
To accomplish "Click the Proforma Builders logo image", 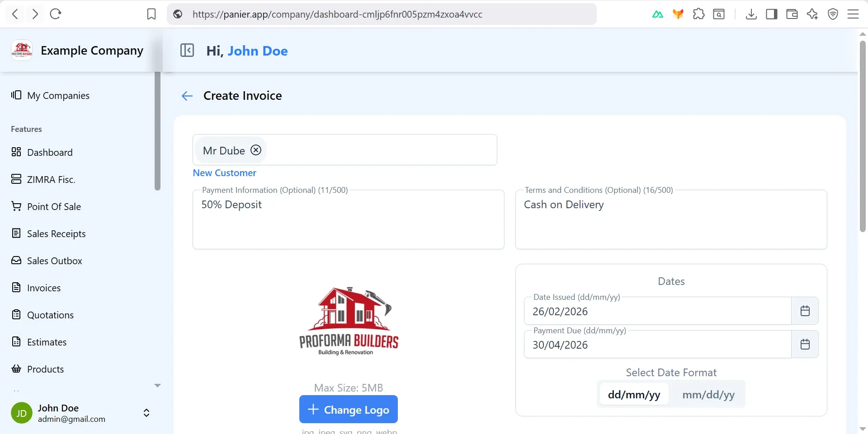I will click(349, 321).
